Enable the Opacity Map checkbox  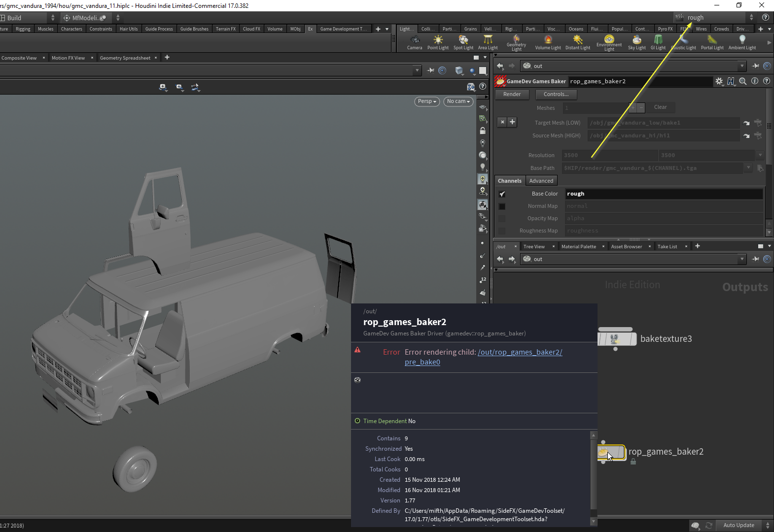tap(502, 219)
